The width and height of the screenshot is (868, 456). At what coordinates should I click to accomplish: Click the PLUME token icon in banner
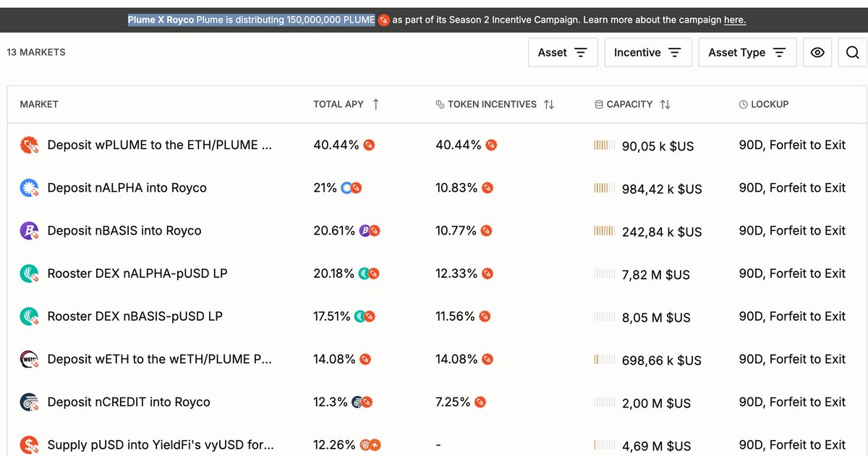tap(384, 20)
